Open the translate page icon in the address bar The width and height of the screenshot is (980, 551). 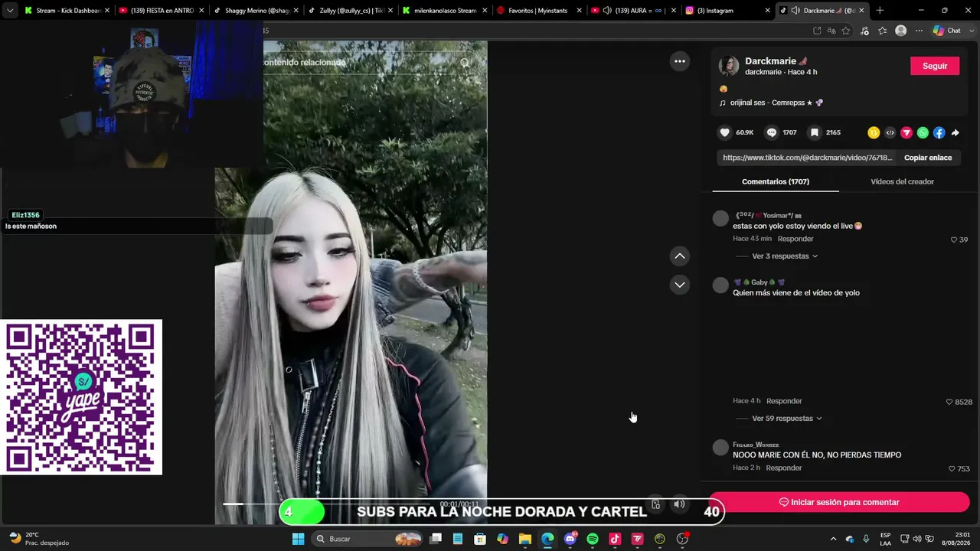pos(831,31)
